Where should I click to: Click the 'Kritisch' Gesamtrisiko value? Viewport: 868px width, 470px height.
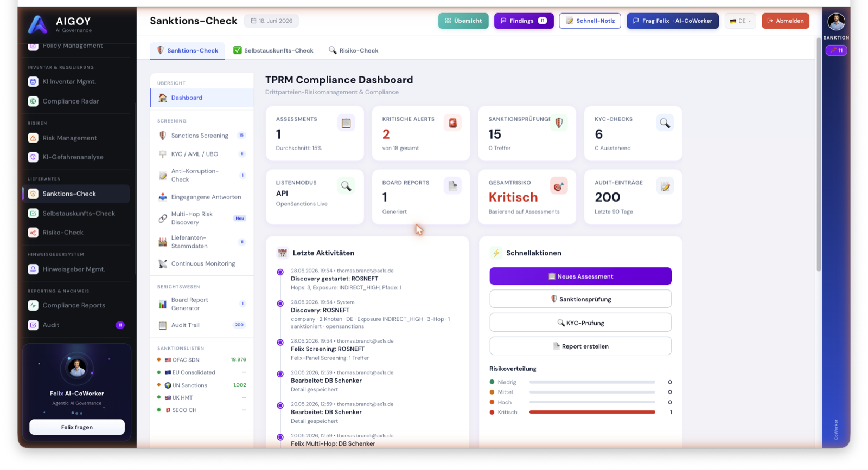[x=513, y=197]
